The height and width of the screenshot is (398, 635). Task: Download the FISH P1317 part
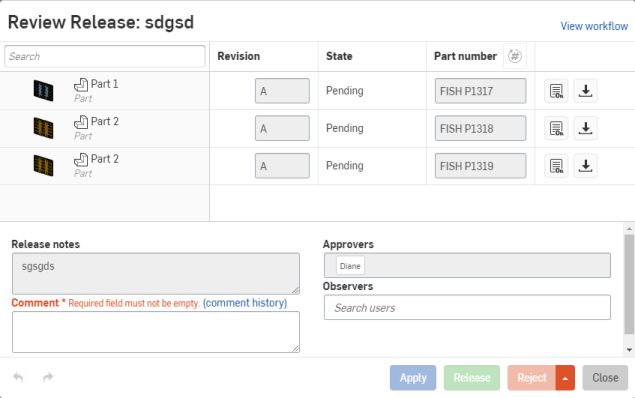(x=585, y=91)
